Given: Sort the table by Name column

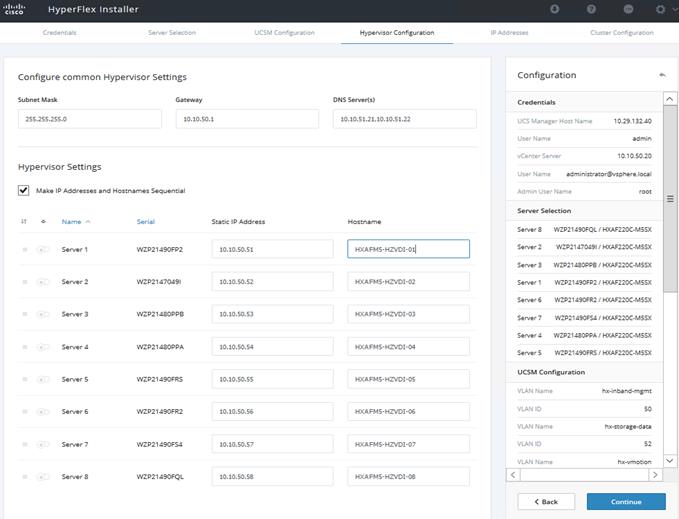Looking at the screenshot, I should coord(71,222).
